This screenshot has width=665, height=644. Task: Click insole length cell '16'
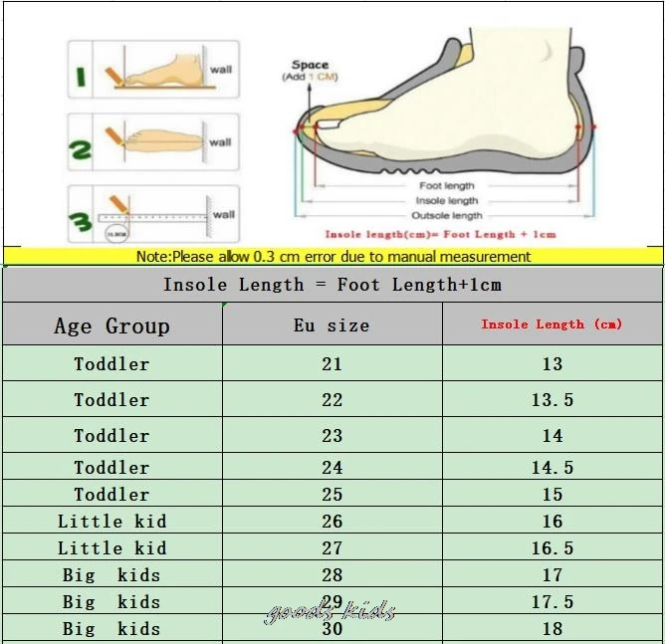pos(553,521)
